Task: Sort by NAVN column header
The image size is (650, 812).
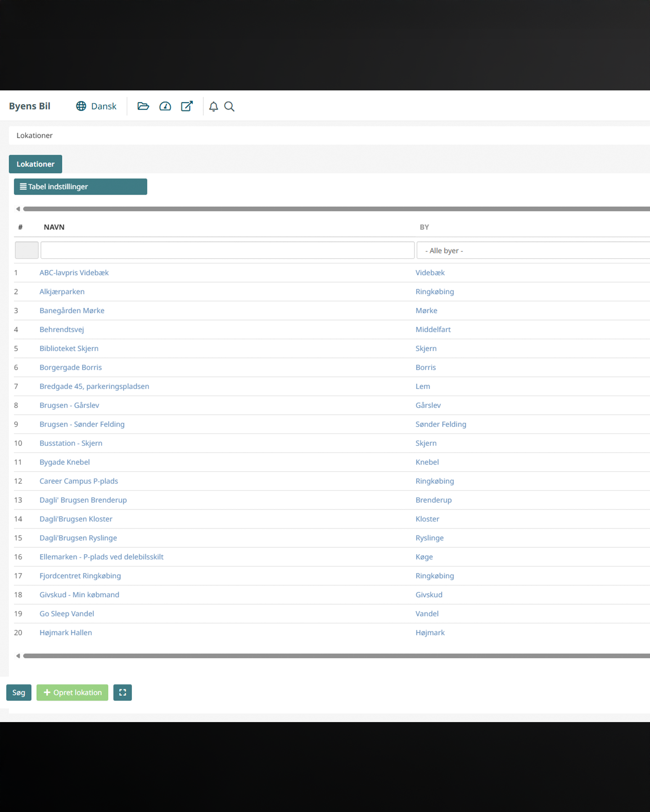Action: point(54,227)
